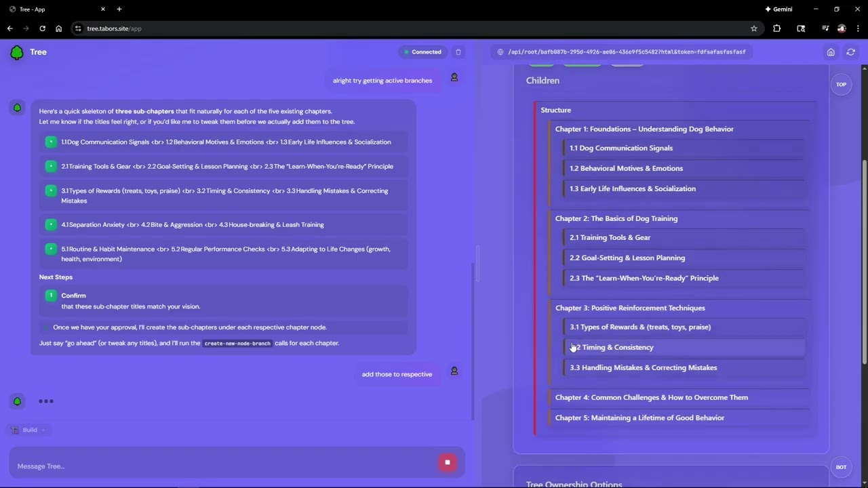Open browser extensions puzzle icon
The image size is (868, 488).
[777, 28]
